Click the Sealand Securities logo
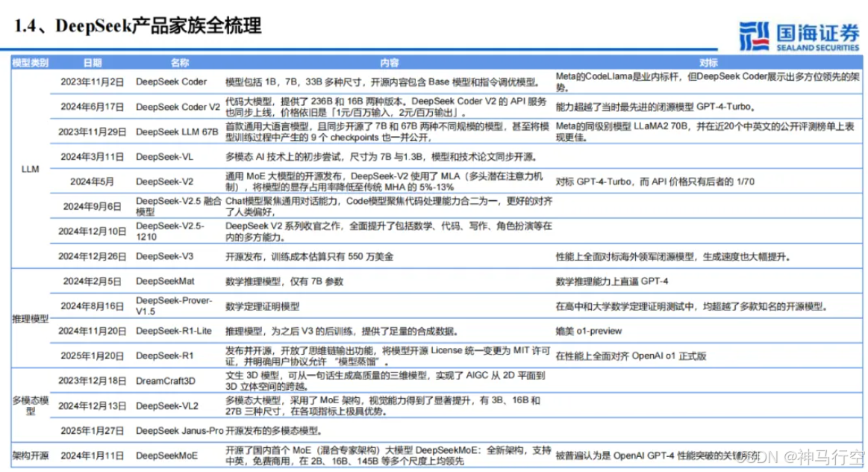868x472 pixels. click(799, 36)
